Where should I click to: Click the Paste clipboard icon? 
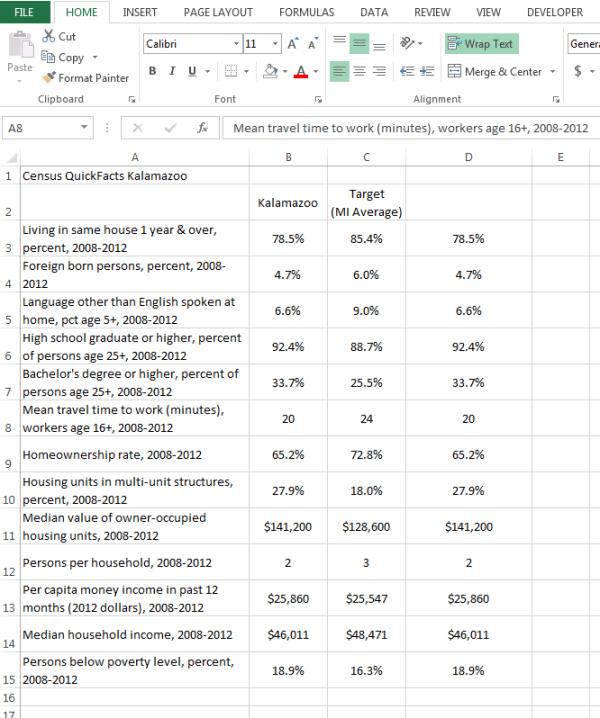click(21, 44)
